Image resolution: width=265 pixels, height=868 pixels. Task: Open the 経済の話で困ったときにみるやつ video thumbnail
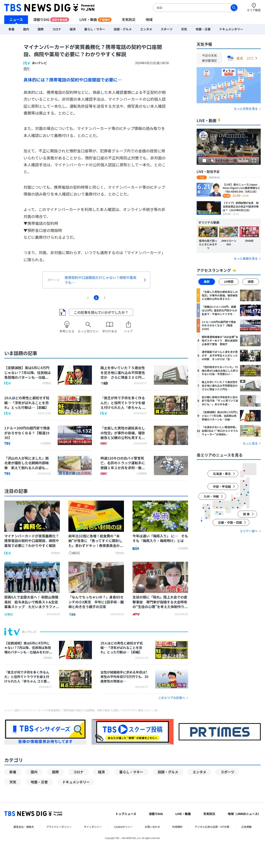(x=208, y=232)
